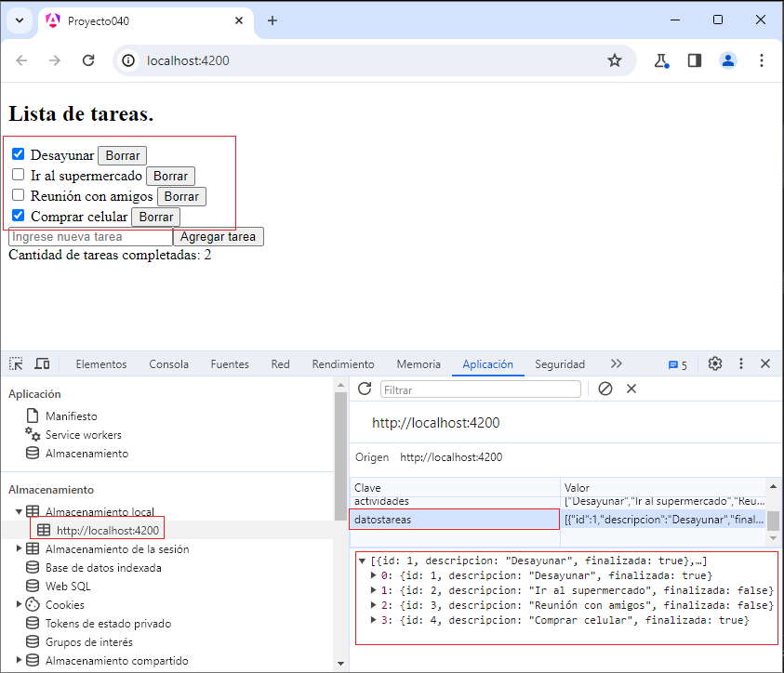Show the 5 console issues badge
Image resolution: width=784 pixels, height=673 pixels.
click(677, 365)
